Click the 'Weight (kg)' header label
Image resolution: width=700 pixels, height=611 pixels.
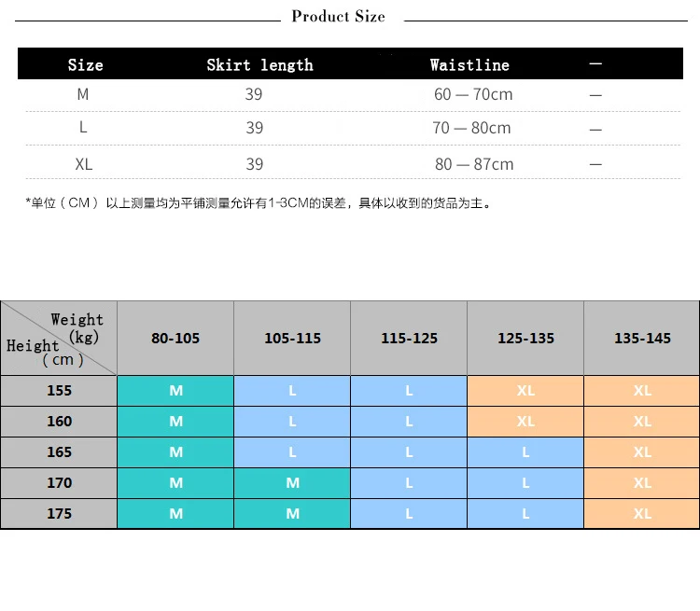[77, 328]
